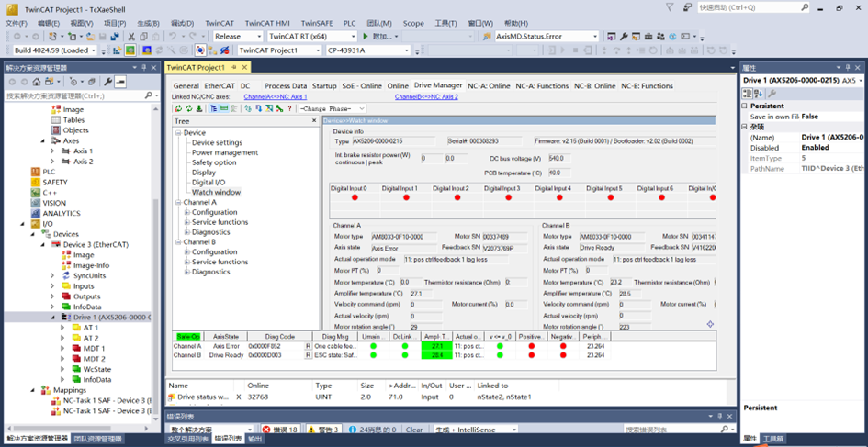868x447 pixels.
Task: Click Digital Input 0 red indicator
Action: click(355, 197)
